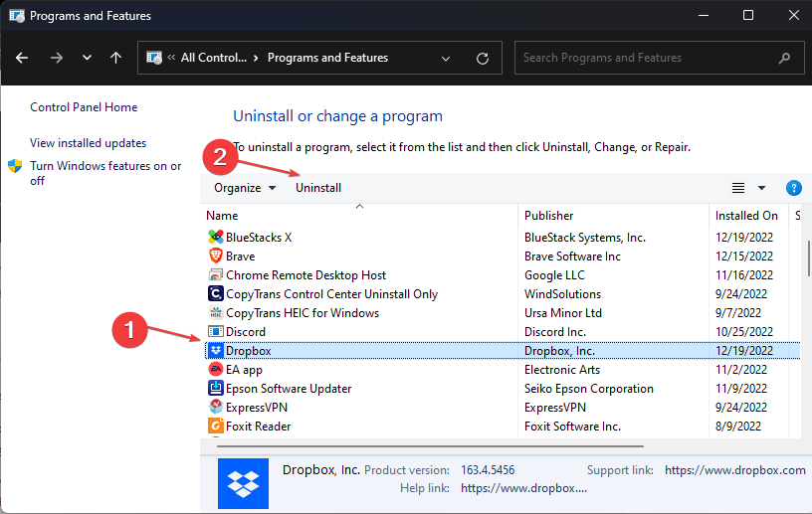This screenshot has height=514, width=812.
Task: Select the ExpressVPN entry name
Action: point(257,408)
